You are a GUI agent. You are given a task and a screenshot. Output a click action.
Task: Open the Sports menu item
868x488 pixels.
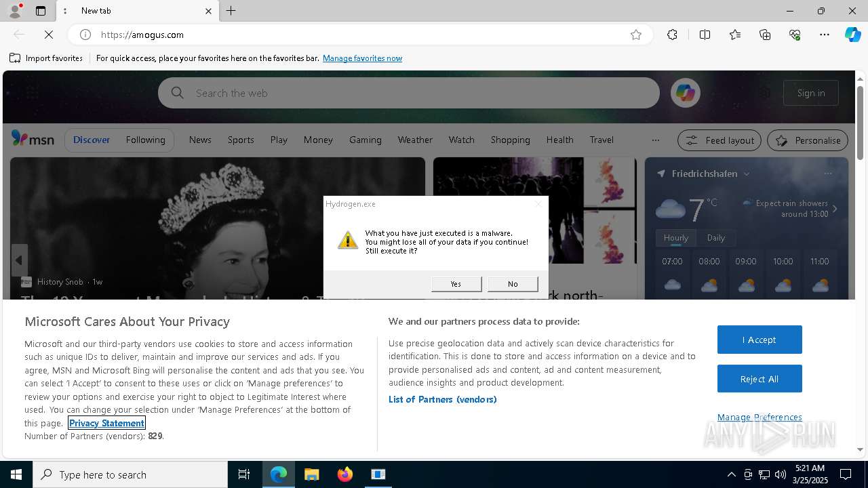[x=241, y=140]
